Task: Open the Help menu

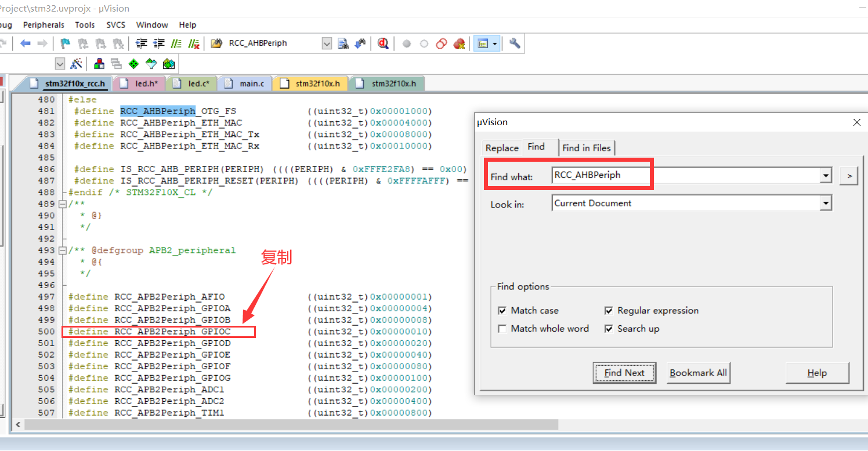Action: pyautogui.click(x=187, y=25)
